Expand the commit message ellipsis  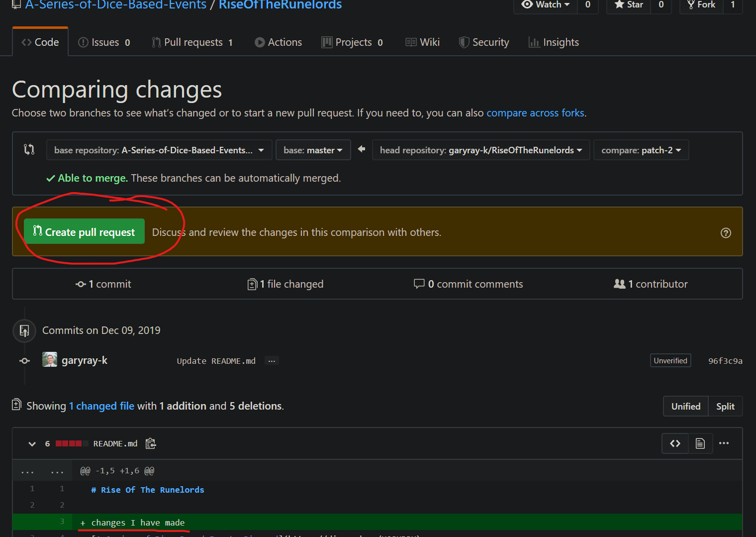click(x=272, y=361)
